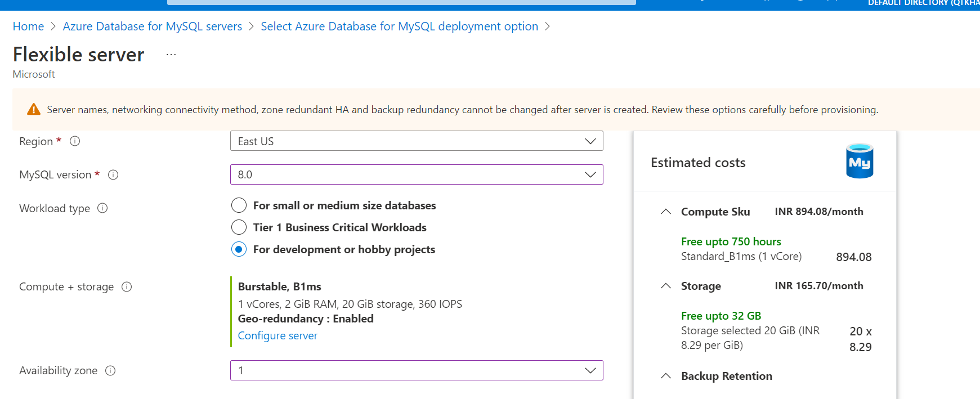Click the Geo-redundancy : Enabled text

pyautogui.click(x=306, y=319)
